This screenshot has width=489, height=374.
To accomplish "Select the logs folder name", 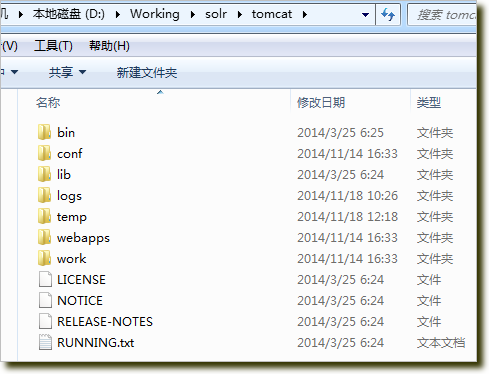I will 69,196.
